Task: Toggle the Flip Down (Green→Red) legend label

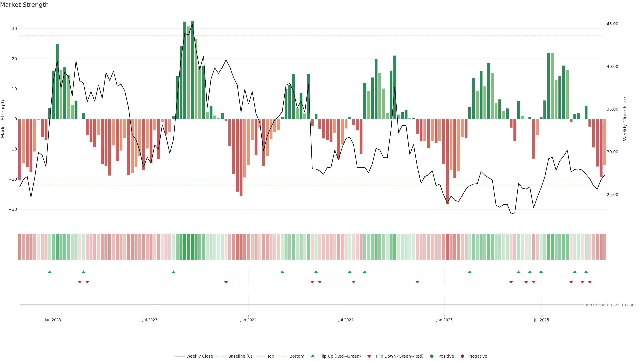Action: [x=399, y=356]
